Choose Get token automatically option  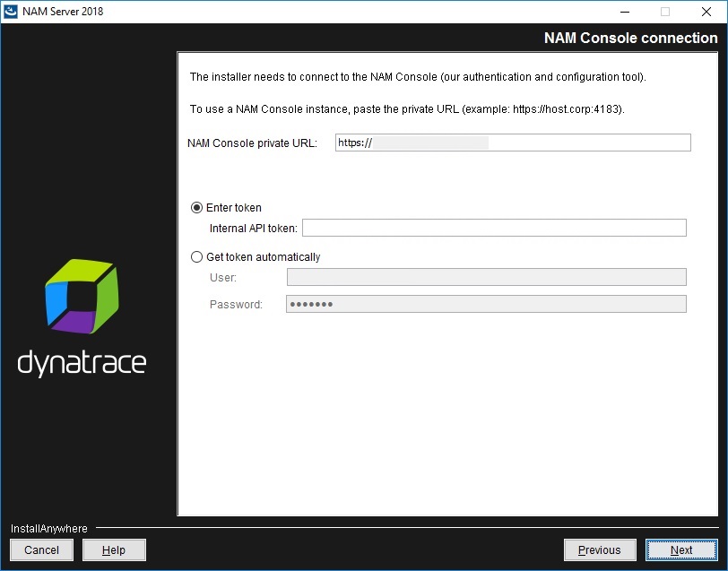click(x=197, y=256)
